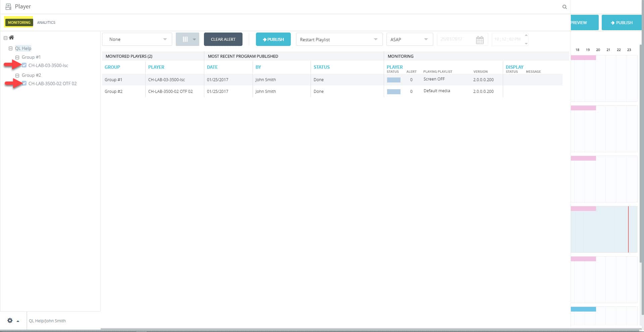The image size is (644, 332).
Task: Click the table cell CH-LAB-03-3500-lsc
Action: pos(167,80)
